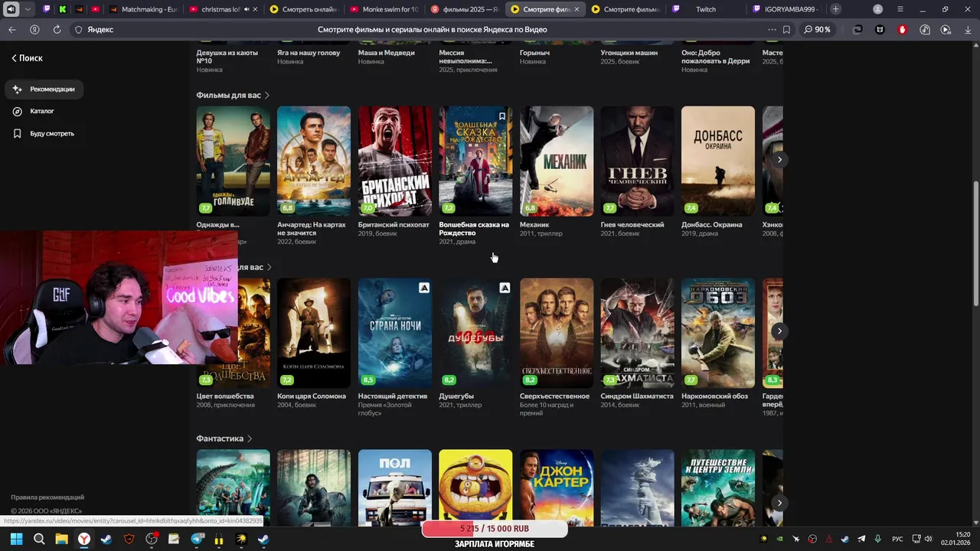Open the Джон Картер poster
The image size is (980, 551).
pos(557,487)
